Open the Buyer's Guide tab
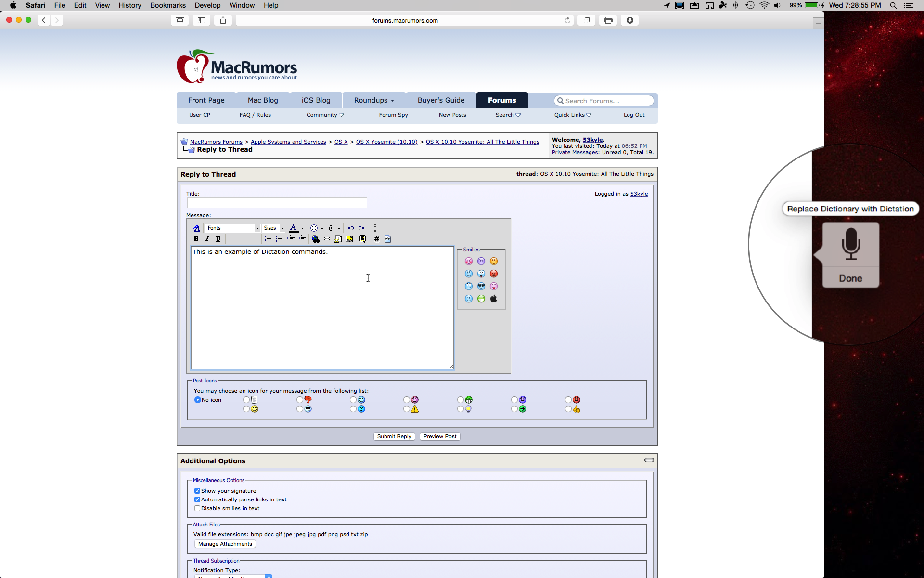 (441, 100)
